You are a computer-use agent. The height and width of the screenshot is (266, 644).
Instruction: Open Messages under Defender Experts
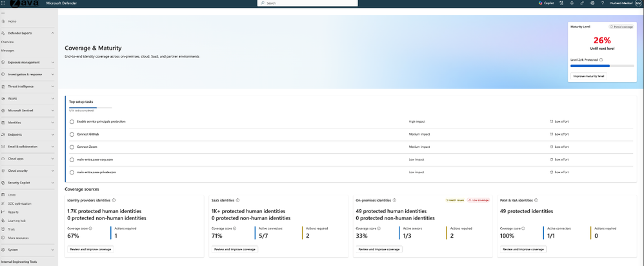tap(8, 50)
